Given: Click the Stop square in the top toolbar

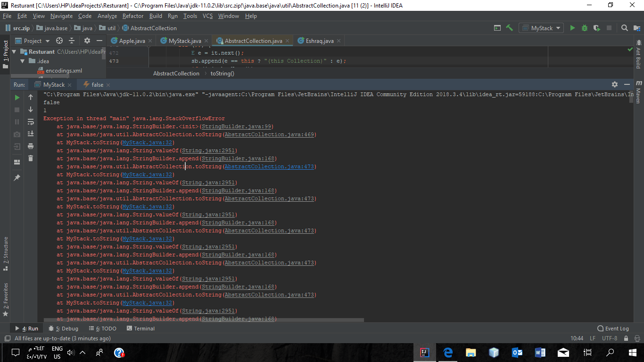Looking at the screenshot, I should coord(609,28).
